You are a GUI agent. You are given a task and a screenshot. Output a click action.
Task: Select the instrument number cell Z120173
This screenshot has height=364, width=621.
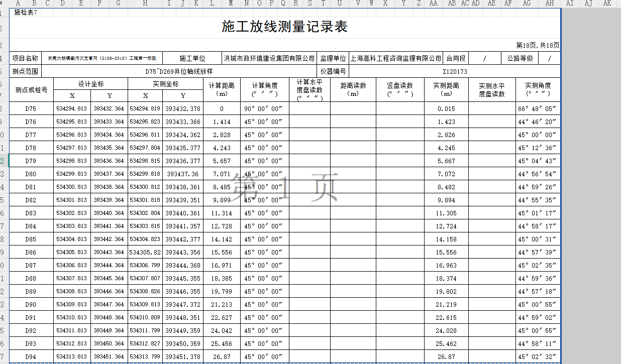click(455, 71)
